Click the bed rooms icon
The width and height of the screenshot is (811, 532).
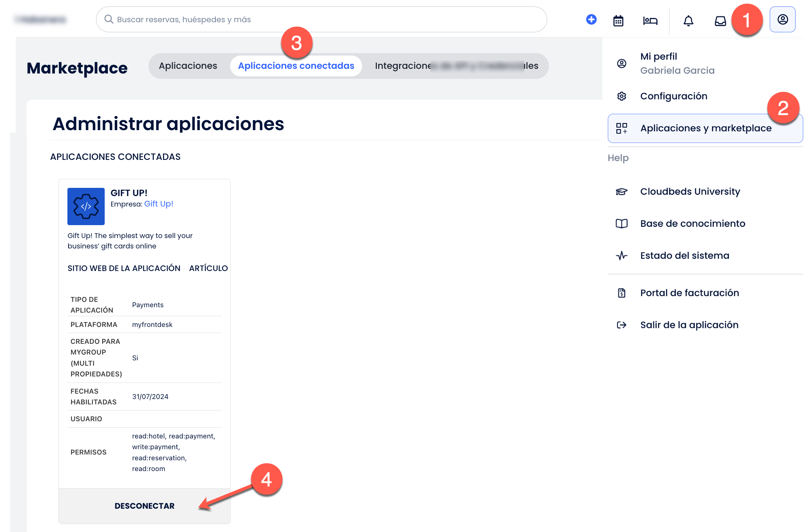tap(650, 20)
